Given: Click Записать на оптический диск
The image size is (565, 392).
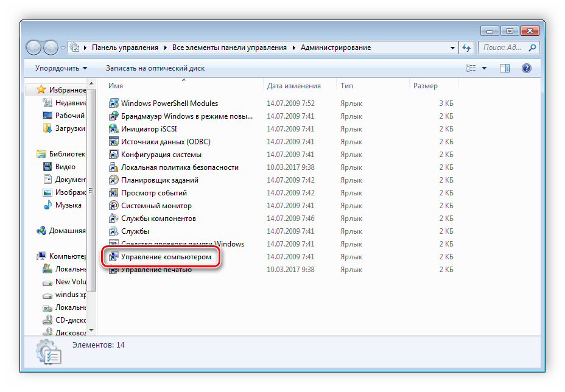Looking at the screenshot, I should click(x=155, y=68).
